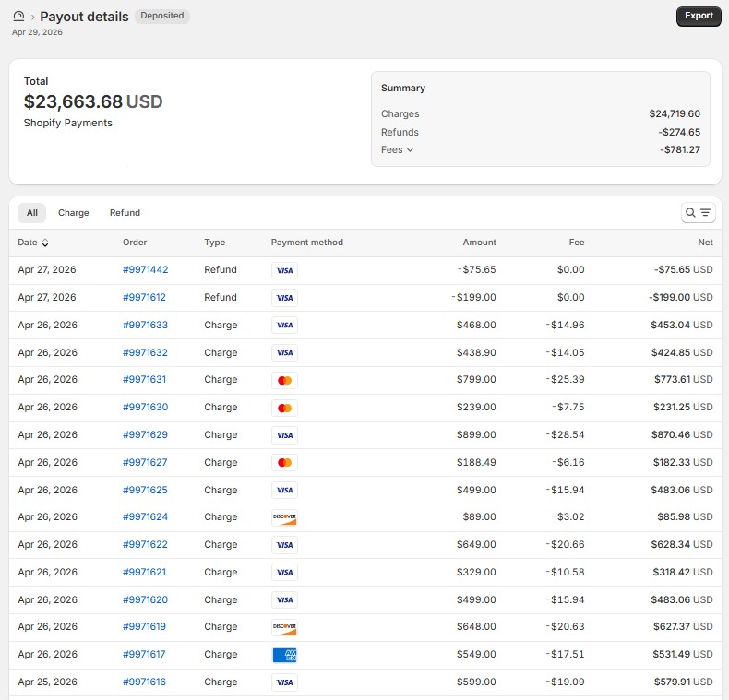729x700 pixels.
Task: Open order #9971629 link
Action: click(x=145, y=434)
